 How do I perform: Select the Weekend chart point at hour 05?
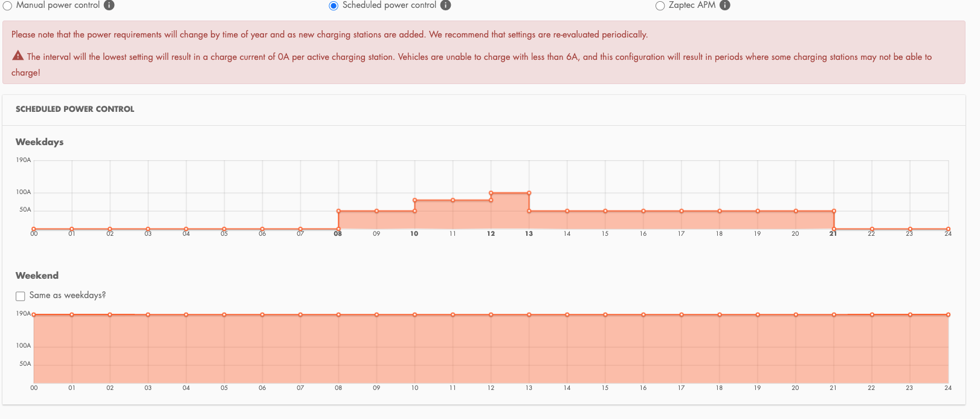[x=224, y=314]
